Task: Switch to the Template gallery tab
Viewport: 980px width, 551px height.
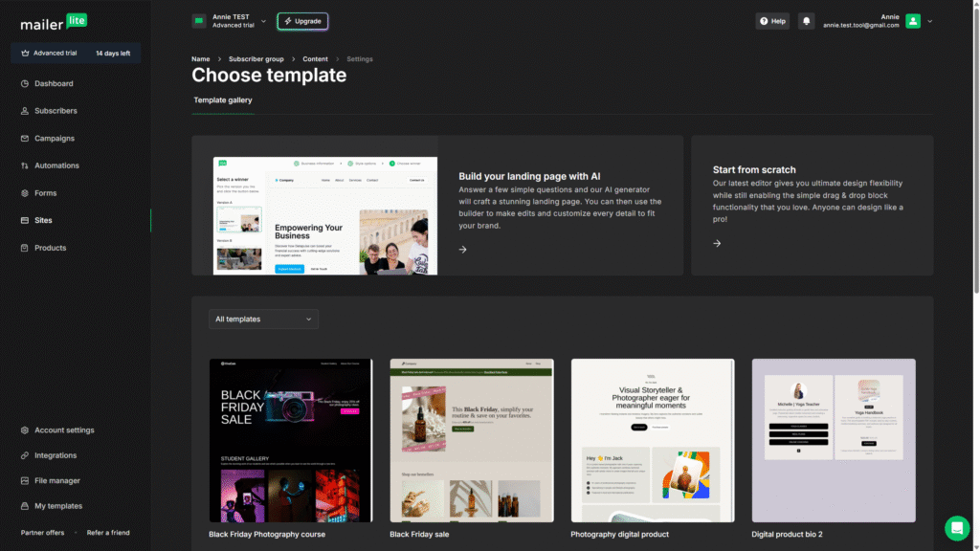Action: (x=223, y=99)
